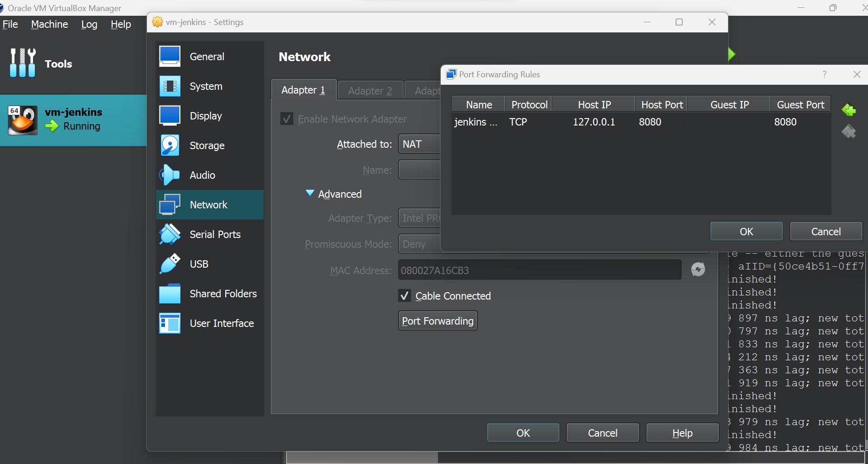Collapse the Advanced section
This screenshot has height=464, width=868.
click(x=310, y=193)
